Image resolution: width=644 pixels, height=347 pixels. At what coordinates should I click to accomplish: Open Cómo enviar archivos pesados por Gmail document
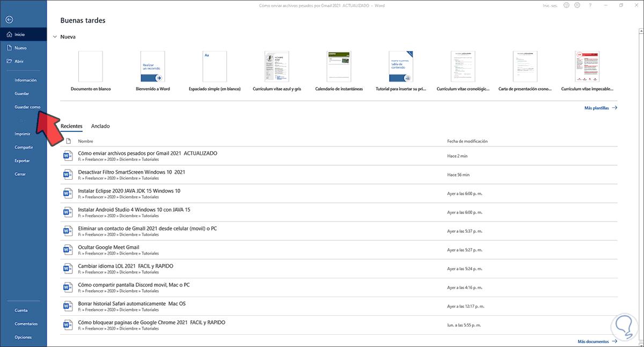pos(339,156)
